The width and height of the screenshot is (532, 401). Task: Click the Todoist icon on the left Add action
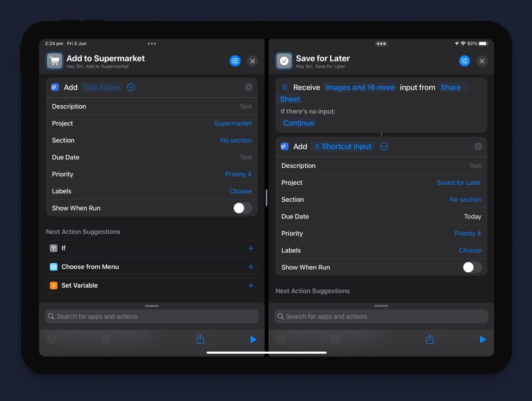click(x=54, y=87)
